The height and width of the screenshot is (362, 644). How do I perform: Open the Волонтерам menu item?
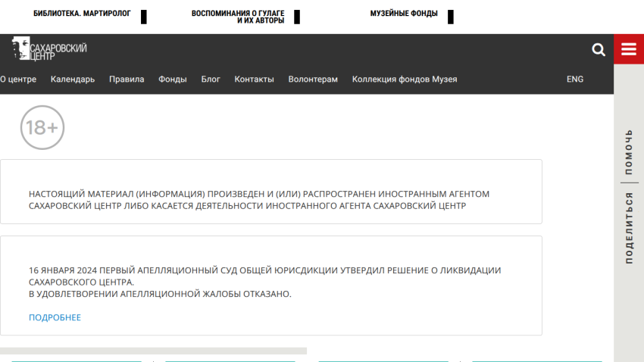coord(313,80)
